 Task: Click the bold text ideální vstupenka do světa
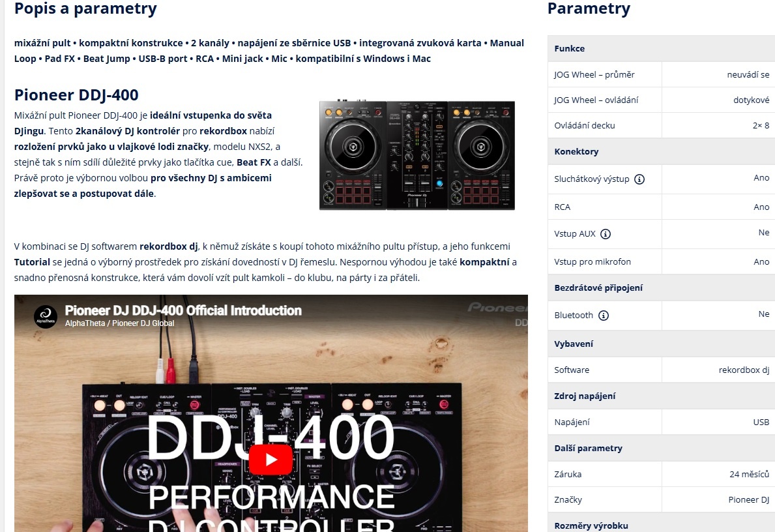coord(211,115)
